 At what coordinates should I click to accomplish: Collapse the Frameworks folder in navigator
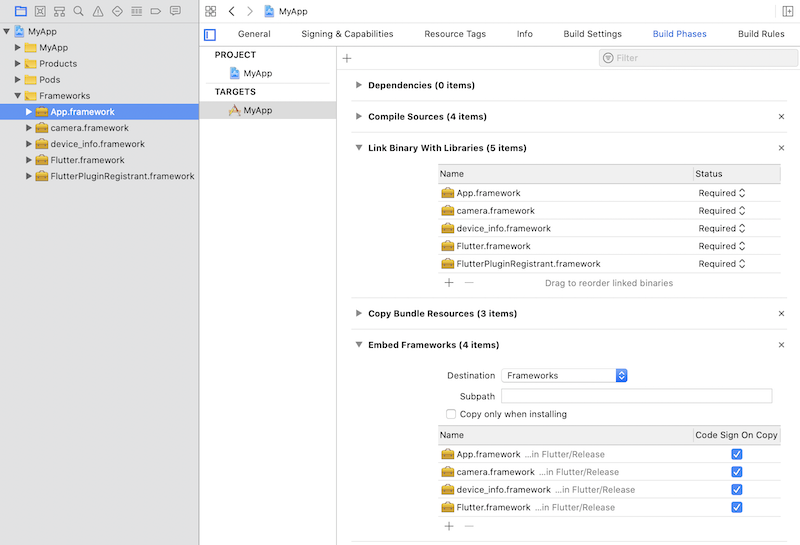(18, 96)
